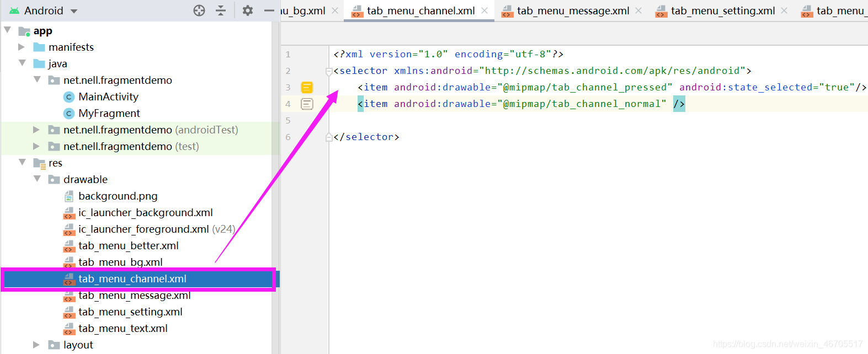
Task: Switch to tab_menu_setting.xml editor tab
Action: tap(723, 10)
